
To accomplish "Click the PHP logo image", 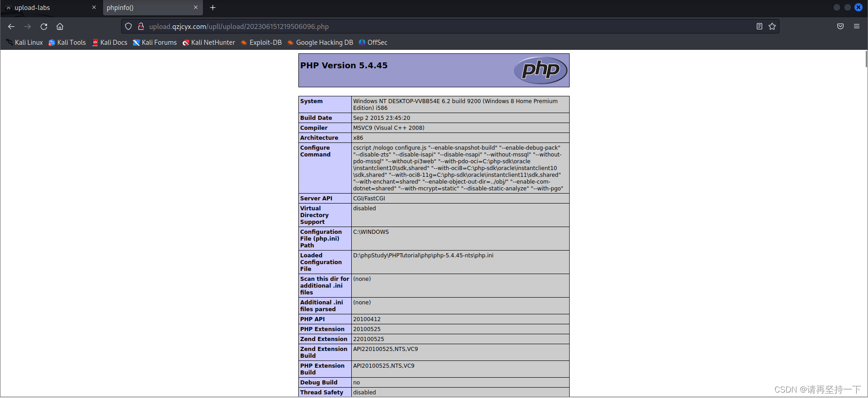I will pyautogui.click(x=540, y=70).
